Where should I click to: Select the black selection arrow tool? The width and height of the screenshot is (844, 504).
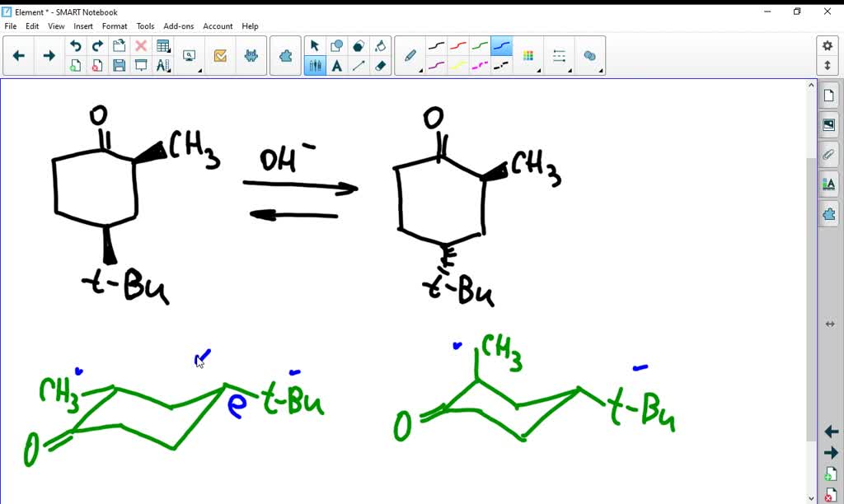click(x=314, y=47)
